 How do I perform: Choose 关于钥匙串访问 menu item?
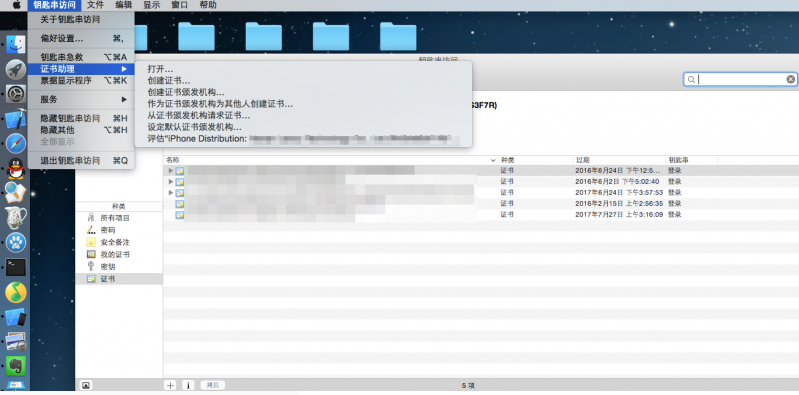pos(81,19)
